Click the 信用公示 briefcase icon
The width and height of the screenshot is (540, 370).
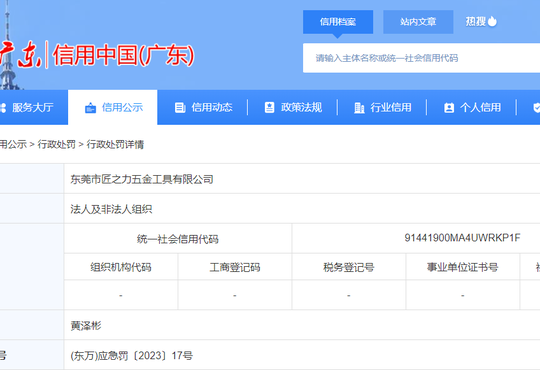90,107
